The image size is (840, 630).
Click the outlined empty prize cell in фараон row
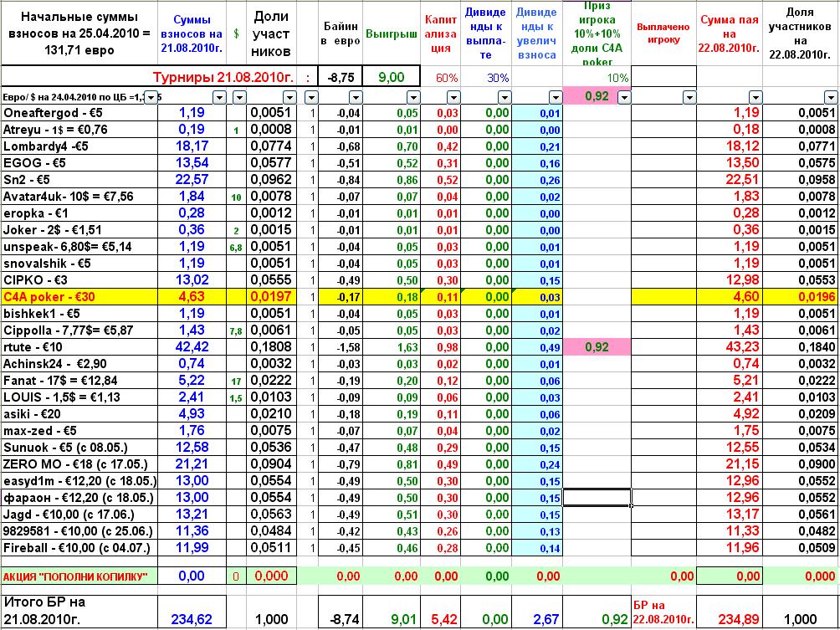click(x=597, y=497)
